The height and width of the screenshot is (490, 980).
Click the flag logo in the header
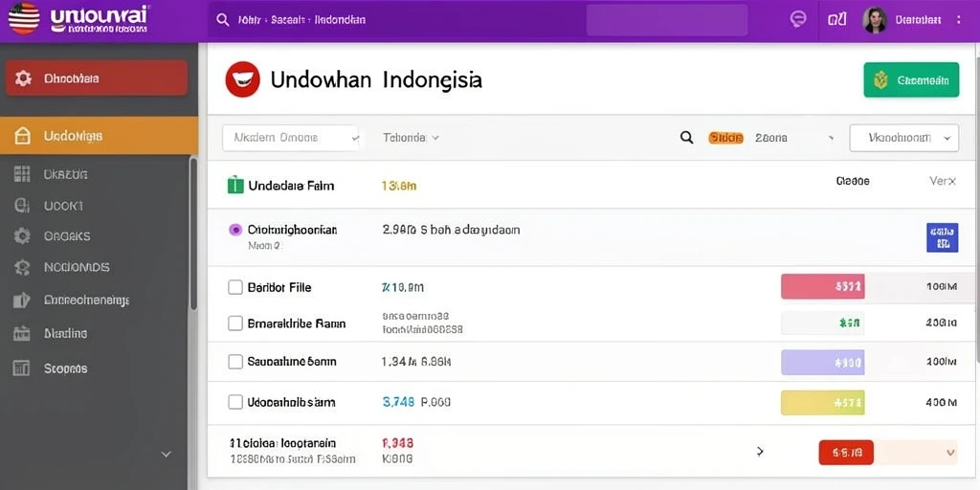(23, 18)
